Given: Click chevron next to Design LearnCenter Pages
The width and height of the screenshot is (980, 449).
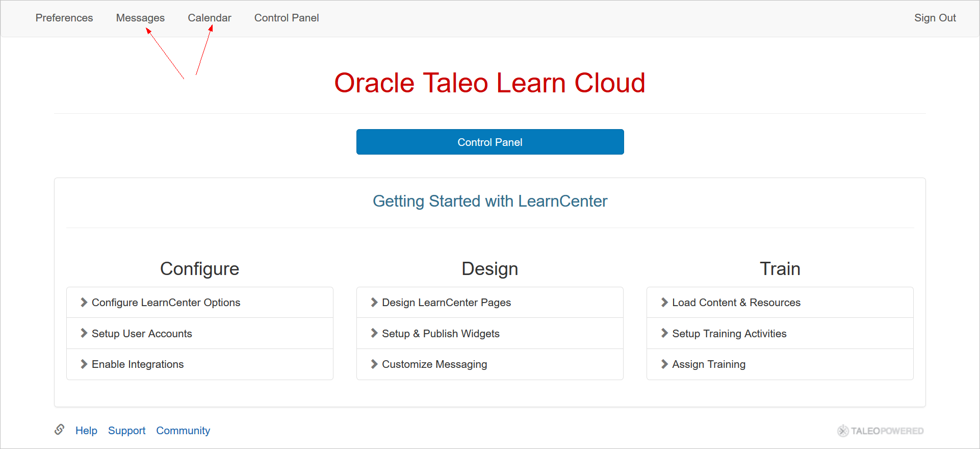Looking at the screenshot, I should click(374, 303).
